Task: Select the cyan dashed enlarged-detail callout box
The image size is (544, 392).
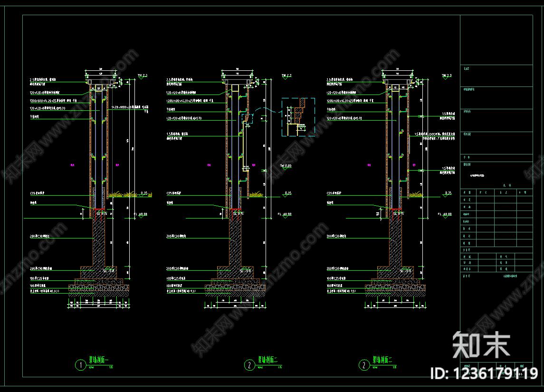Action: pyautogui.click(x=298, y=117)
